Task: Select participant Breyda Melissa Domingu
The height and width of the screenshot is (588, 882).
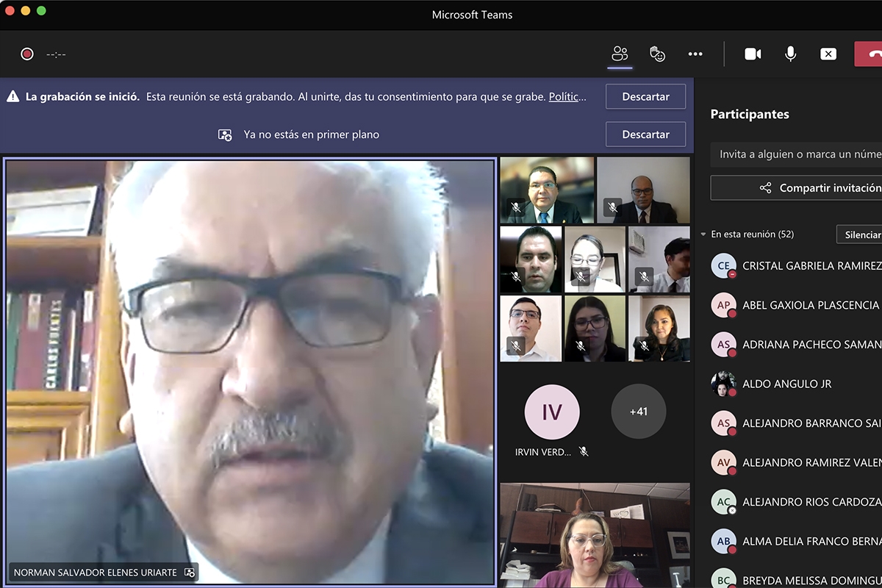Action: [x=796, y=580]
